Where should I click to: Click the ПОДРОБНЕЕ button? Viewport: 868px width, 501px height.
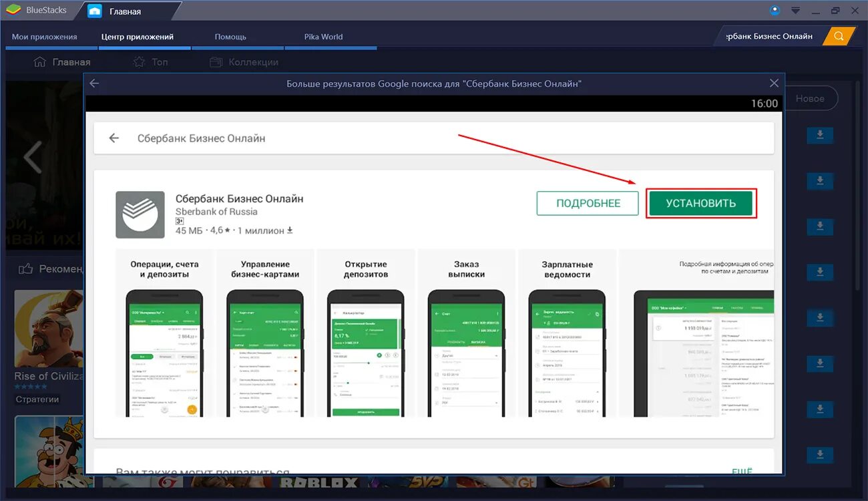pos(588,203)
